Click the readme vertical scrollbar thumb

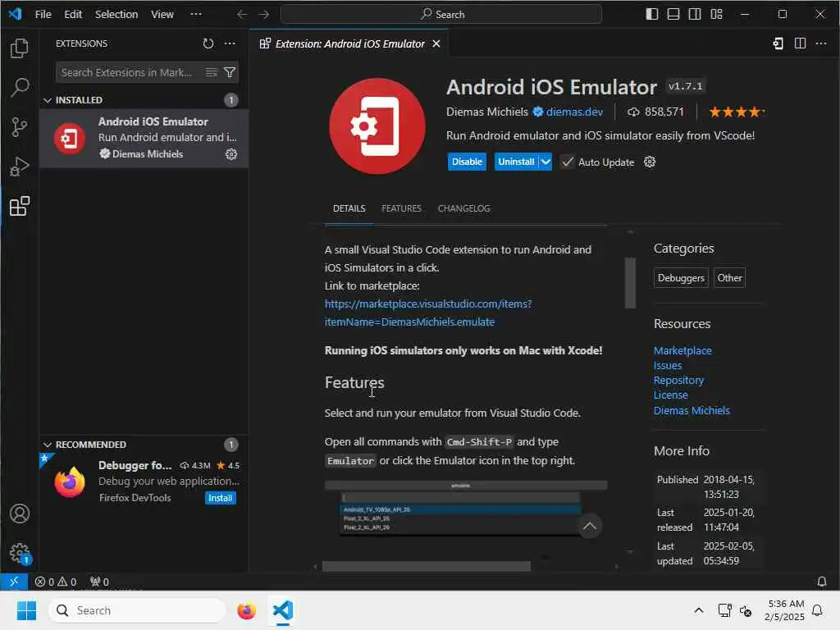630,283
